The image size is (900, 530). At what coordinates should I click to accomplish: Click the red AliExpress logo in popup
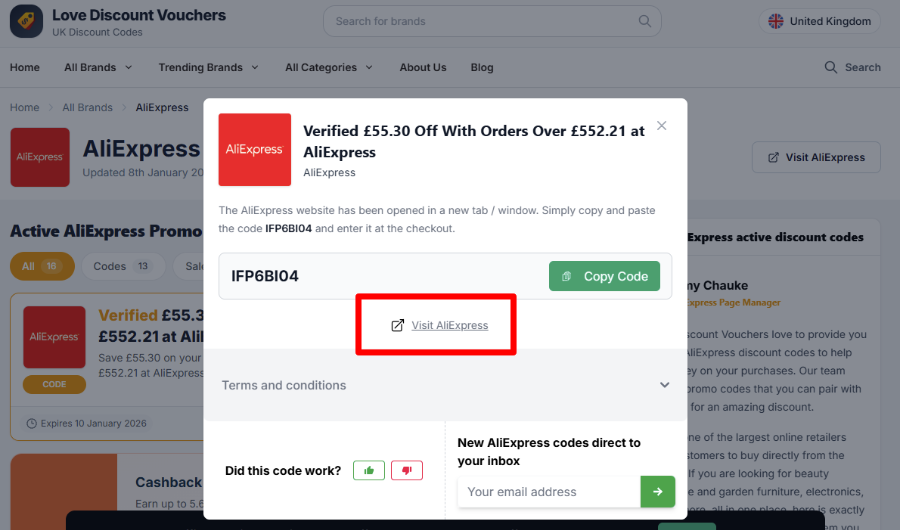coord(255,149)
